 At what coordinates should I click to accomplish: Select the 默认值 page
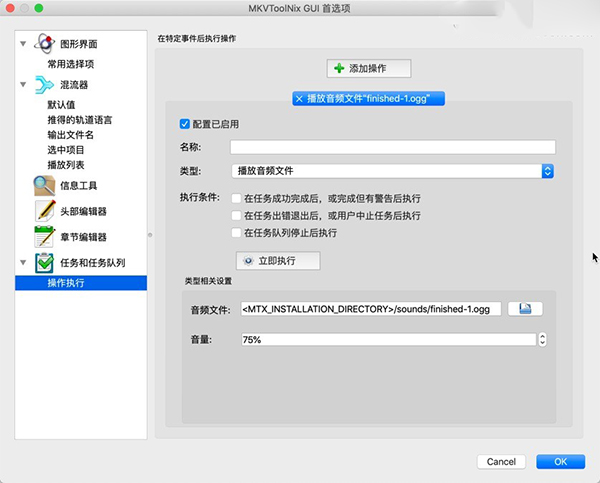61,104
